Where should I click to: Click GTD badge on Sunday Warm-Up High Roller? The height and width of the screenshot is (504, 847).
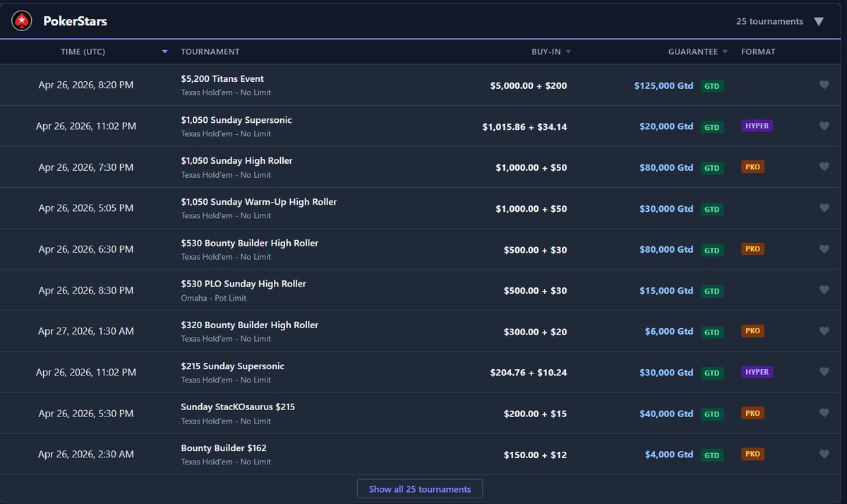coord(711,209)
